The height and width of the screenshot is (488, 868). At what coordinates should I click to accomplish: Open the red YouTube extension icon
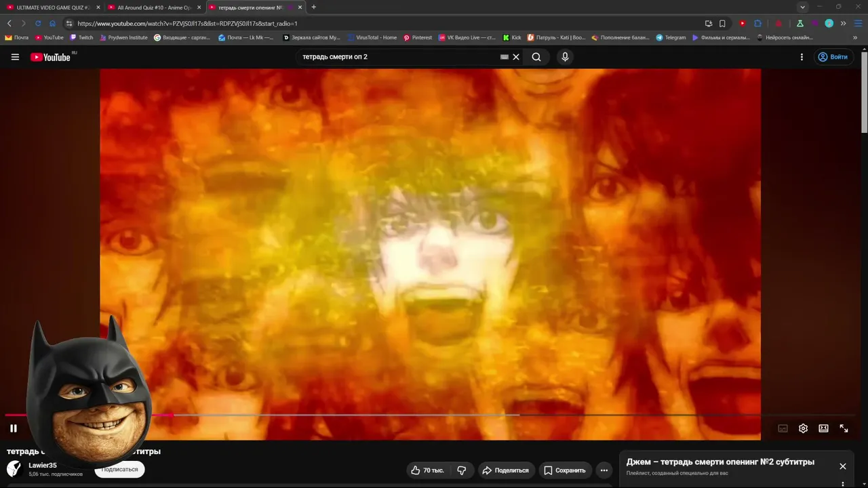[x=743, y=23]
